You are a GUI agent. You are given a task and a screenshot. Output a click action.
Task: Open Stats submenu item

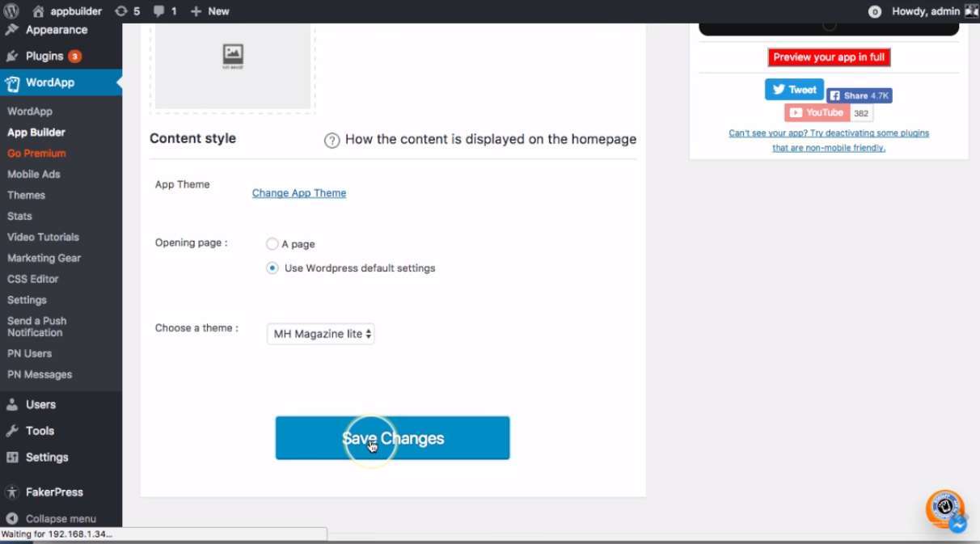coord(19,217)
